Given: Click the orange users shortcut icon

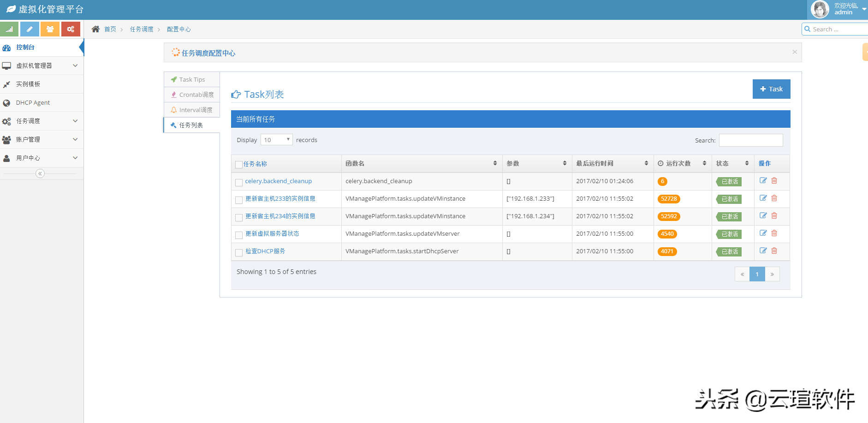Looking at the screenshot, I should point(50,29).
